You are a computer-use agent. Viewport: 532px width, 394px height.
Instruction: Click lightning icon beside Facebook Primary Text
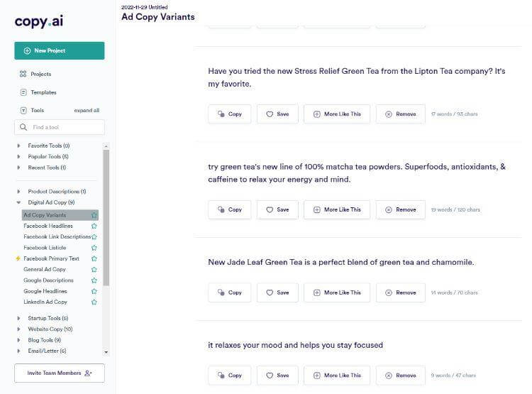click(x=18, y=258)
